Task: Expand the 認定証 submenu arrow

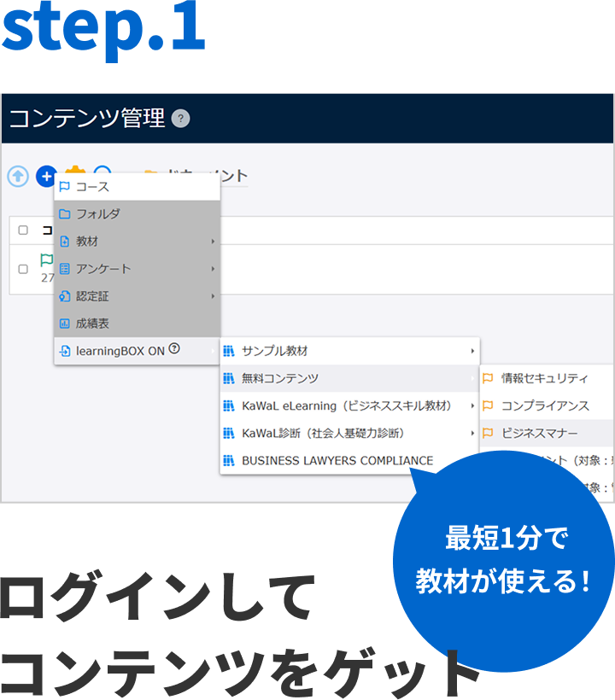Action: pos(213,296)
